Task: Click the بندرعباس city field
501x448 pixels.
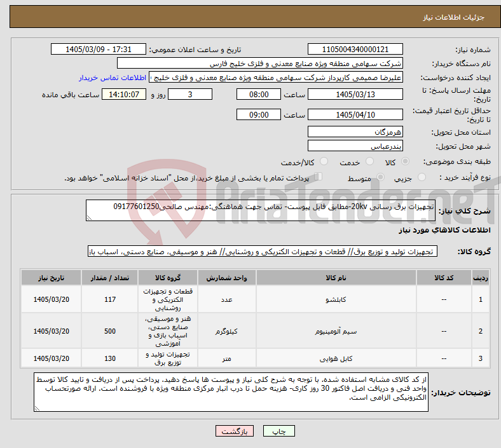Action: [x=355, y=146]
